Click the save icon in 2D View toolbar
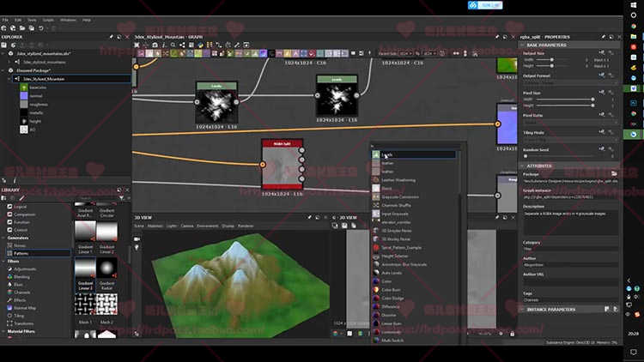This screenshot has height=362, width=644. [x=344, y=226]
